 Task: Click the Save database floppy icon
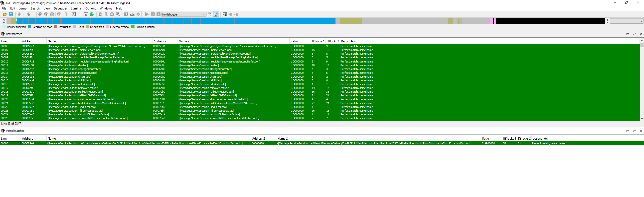[x=11, y=14]
